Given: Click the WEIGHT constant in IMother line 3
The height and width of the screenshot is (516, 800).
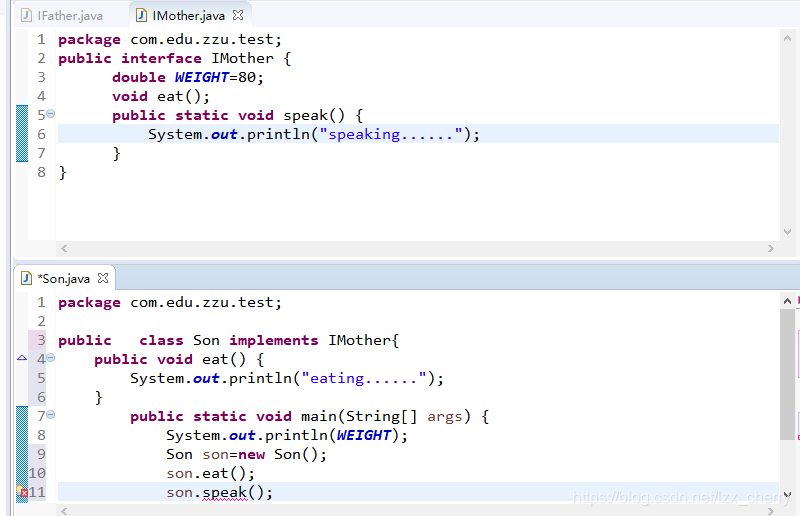Looking at the screenshot, I should [x=202, y=77].
